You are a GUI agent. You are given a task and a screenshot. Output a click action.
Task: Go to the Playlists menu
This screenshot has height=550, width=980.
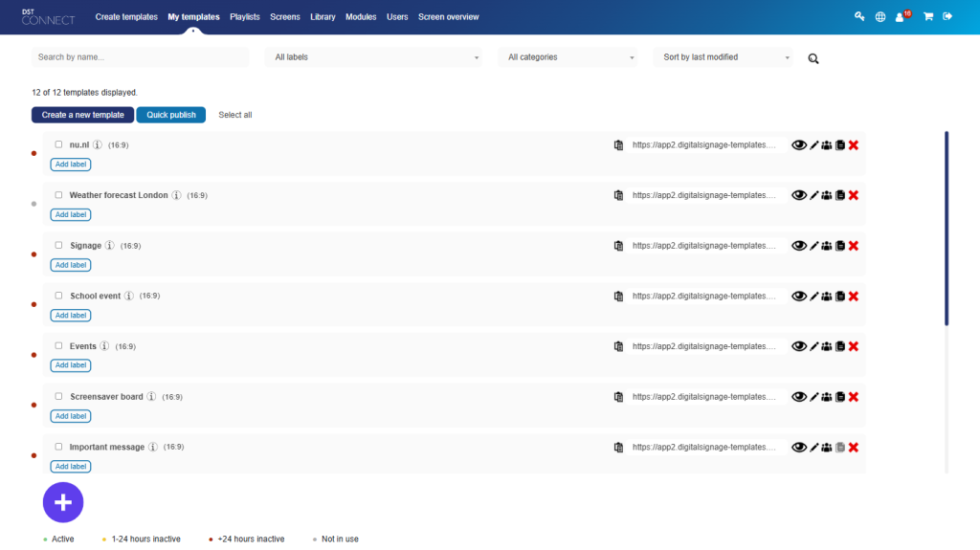(245, 16)
